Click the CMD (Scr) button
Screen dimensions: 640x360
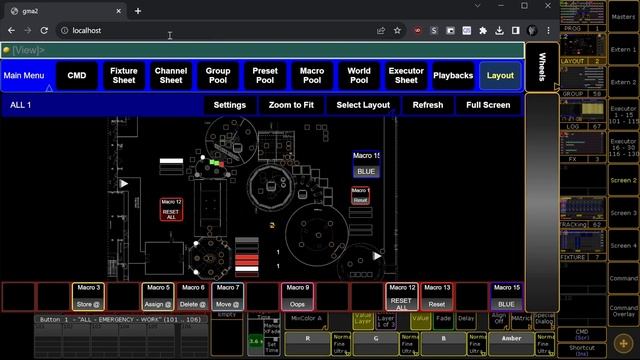tap(582, 335)
